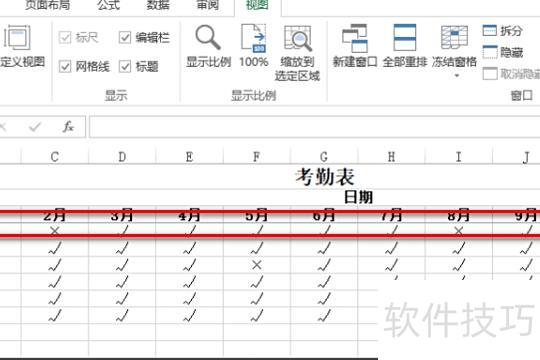Click the Unhide (取消隐藏) window icon
Screen dimensions: 540x360
pos(490,73)
